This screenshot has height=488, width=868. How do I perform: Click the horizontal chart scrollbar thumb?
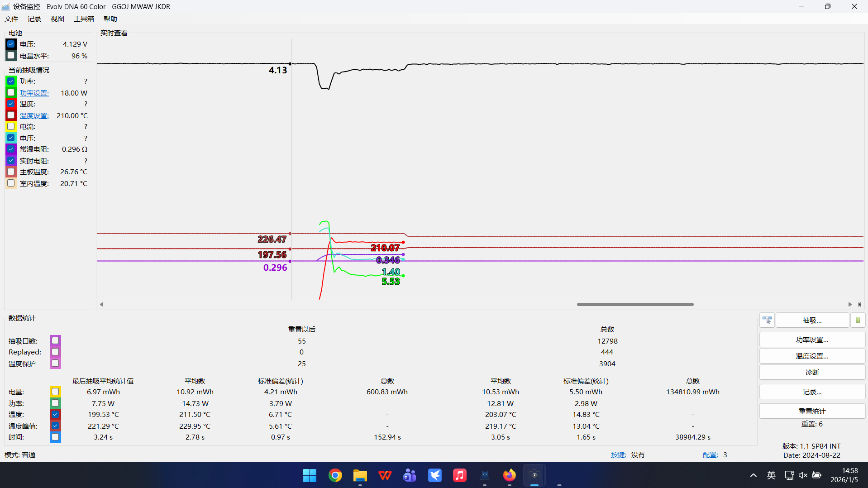635,305
